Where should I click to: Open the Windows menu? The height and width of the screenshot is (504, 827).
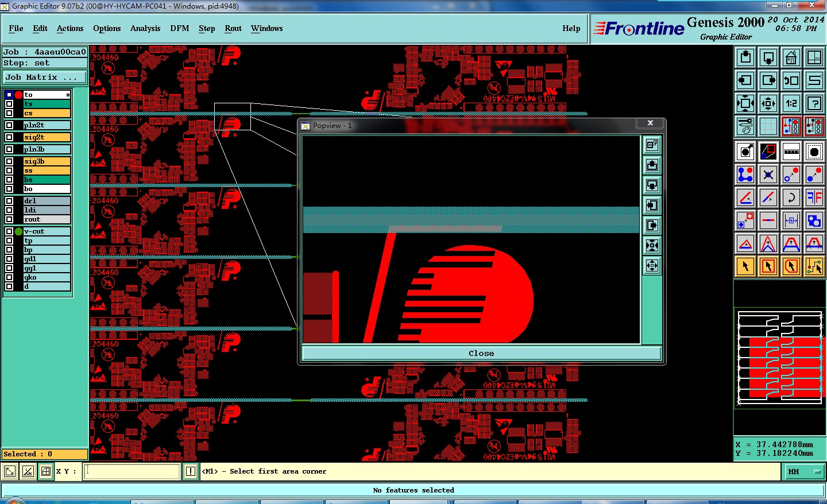[x=267, y=28]
